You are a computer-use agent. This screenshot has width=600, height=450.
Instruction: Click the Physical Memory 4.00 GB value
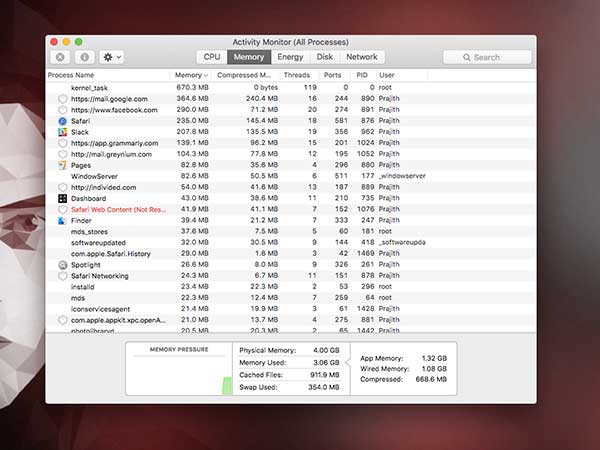click(x=326, y=350)
